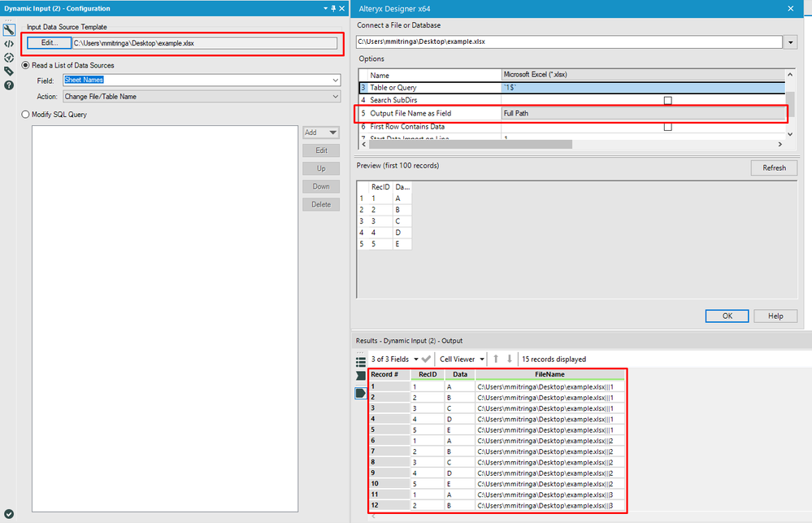
Task: Open the wrench Configuration icon in sidebar
Action: click(9, 30)
